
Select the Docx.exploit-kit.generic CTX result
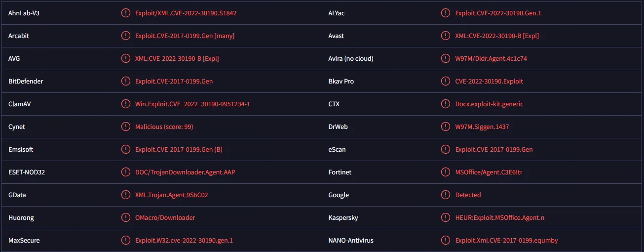pos(489,104)
